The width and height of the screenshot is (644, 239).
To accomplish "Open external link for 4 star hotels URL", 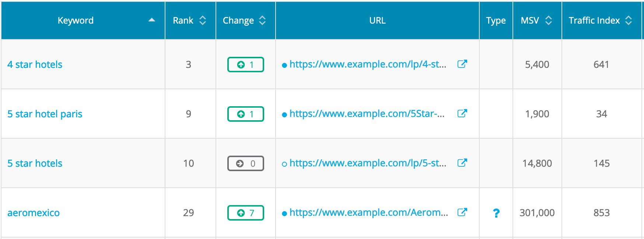I will tap(462, 64).
